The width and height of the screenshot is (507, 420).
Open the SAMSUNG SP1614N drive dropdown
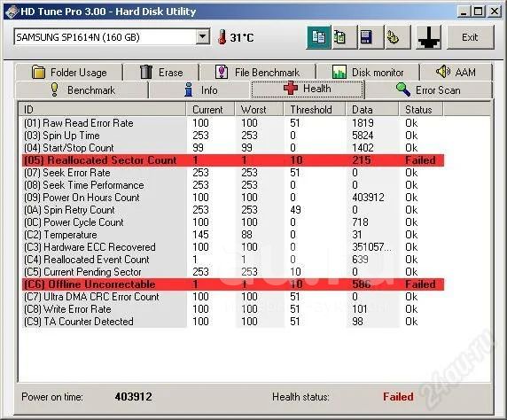(x=203, y=36)
